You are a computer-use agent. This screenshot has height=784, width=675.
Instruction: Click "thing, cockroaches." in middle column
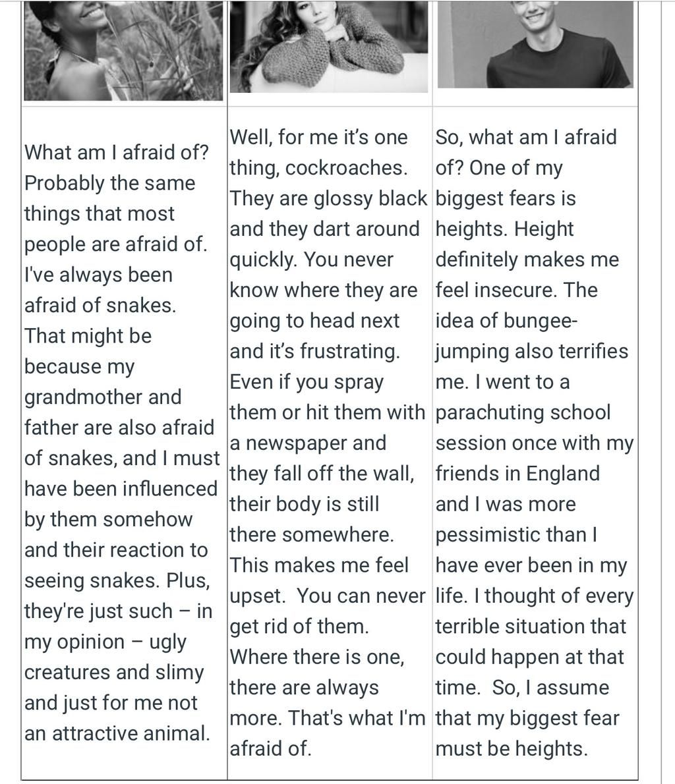(x=319, y=167)
